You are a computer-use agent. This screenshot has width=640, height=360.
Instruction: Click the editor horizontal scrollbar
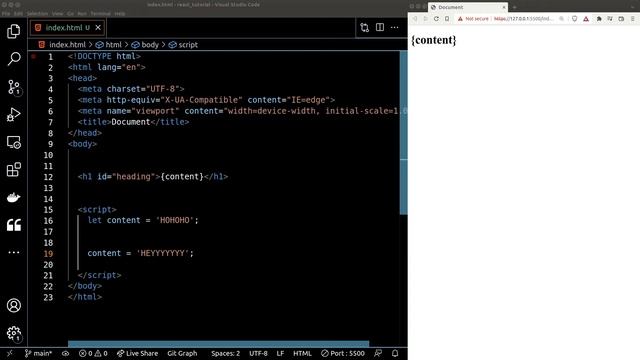pyautogui.click(x=218, y=344)
